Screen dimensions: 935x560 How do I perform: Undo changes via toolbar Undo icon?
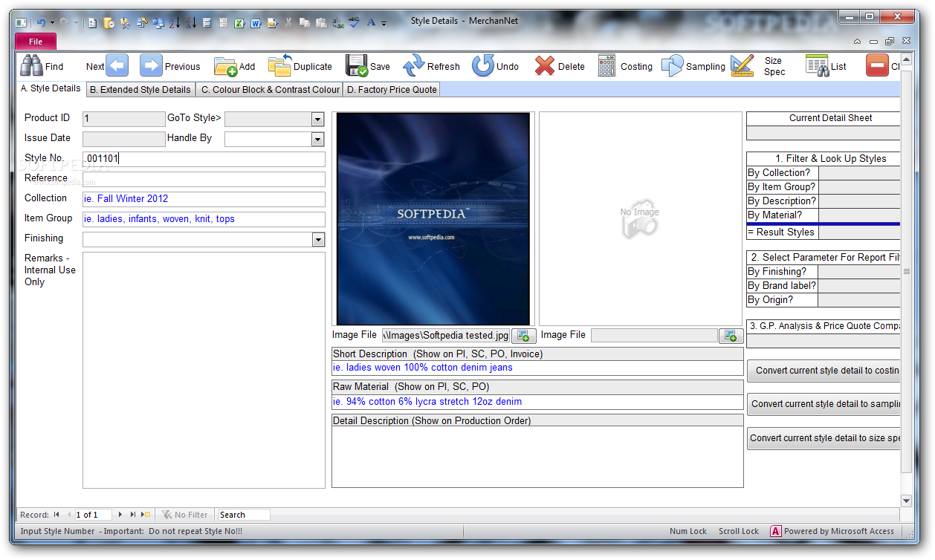[x=483, y=66]
